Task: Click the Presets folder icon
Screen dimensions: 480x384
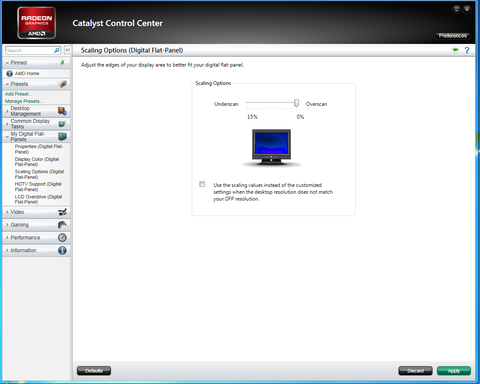Action: (x=62, y=84)
